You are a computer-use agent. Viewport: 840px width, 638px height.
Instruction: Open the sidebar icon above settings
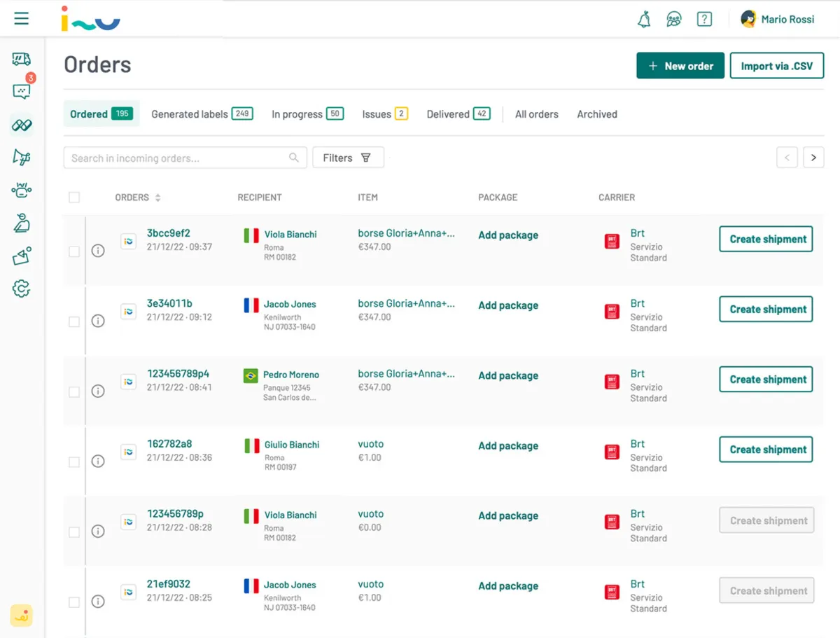(x=22, y=256)
